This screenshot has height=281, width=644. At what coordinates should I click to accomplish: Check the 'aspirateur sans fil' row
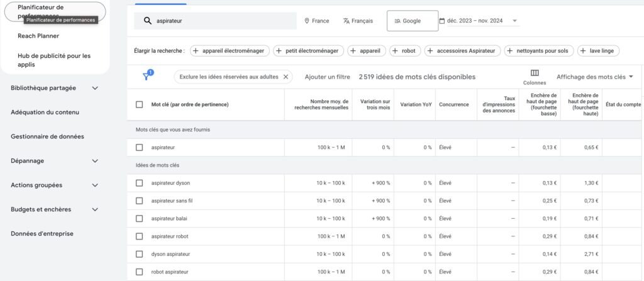pos(139,201)
